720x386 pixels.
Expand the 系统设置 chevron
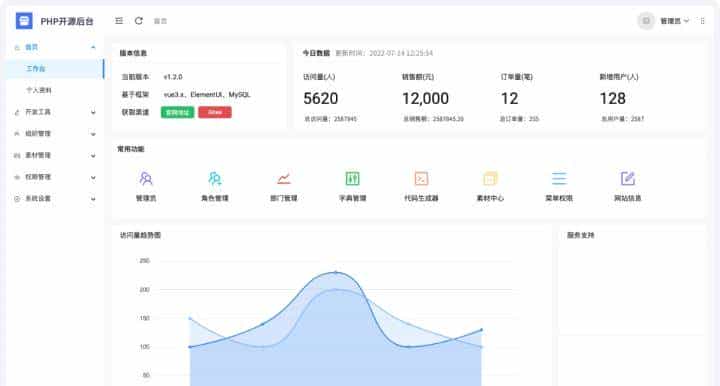click(93, 199)
